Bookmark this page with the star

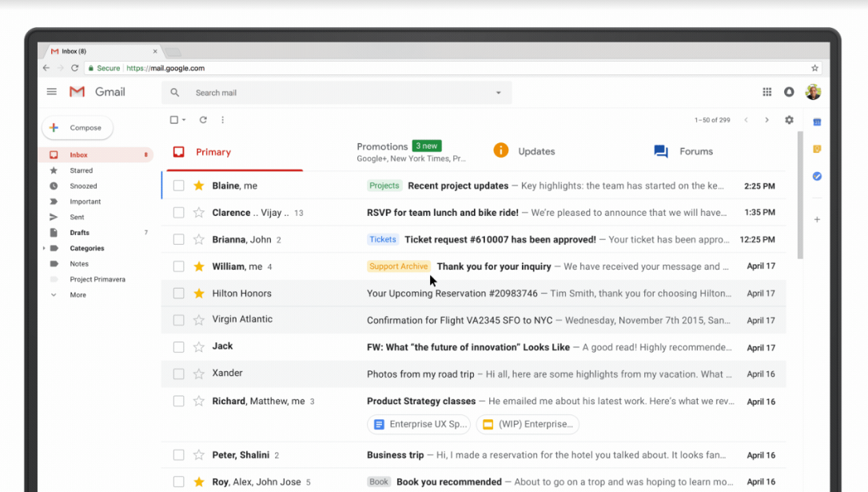pyautogui.click(x=814, y=68)
